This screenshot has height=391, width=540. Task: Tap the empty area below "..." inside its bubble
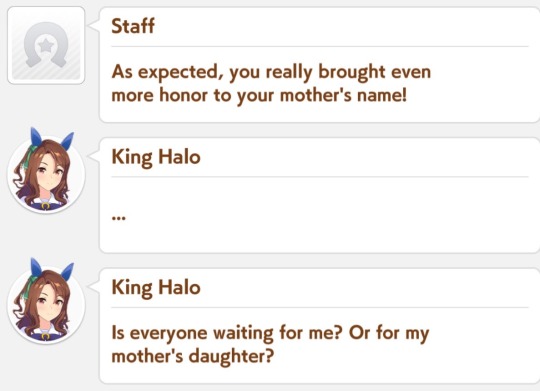point(320,238)
